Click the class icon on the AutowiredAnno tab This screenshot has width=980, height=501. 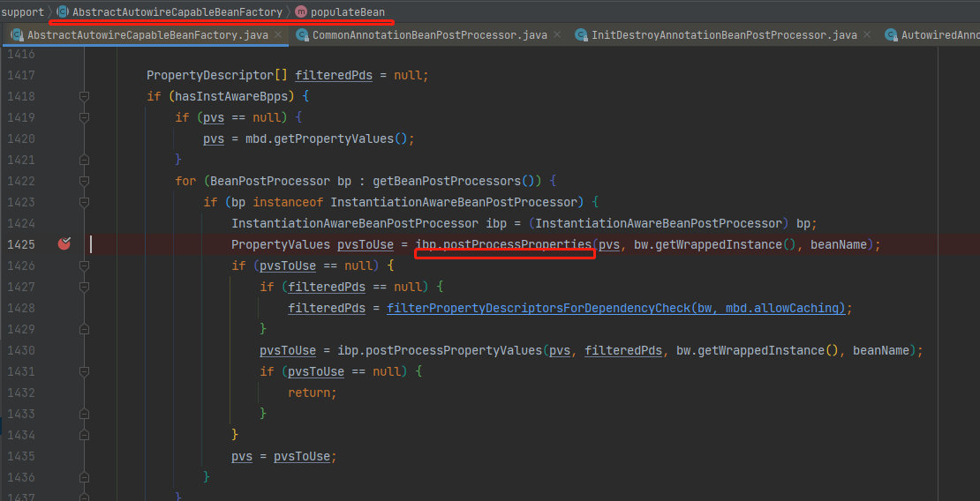tap(890, 35)
